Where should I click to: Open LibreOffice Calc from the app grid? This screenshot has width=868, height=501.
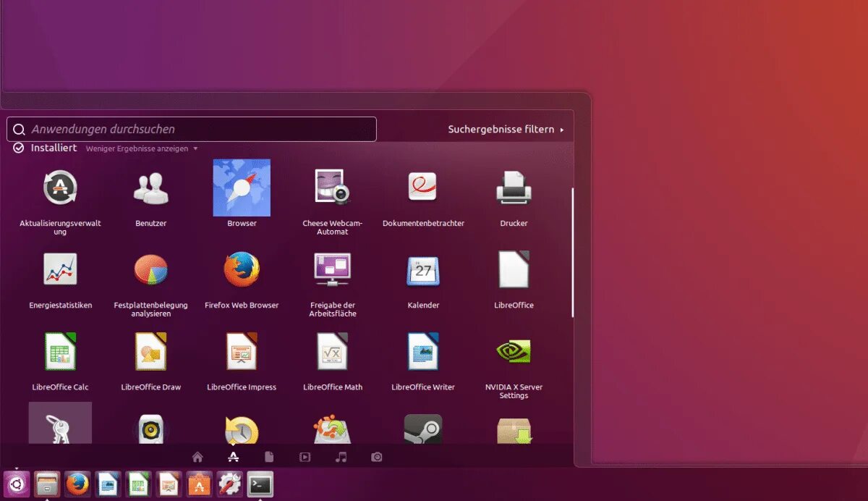[60, 352]
